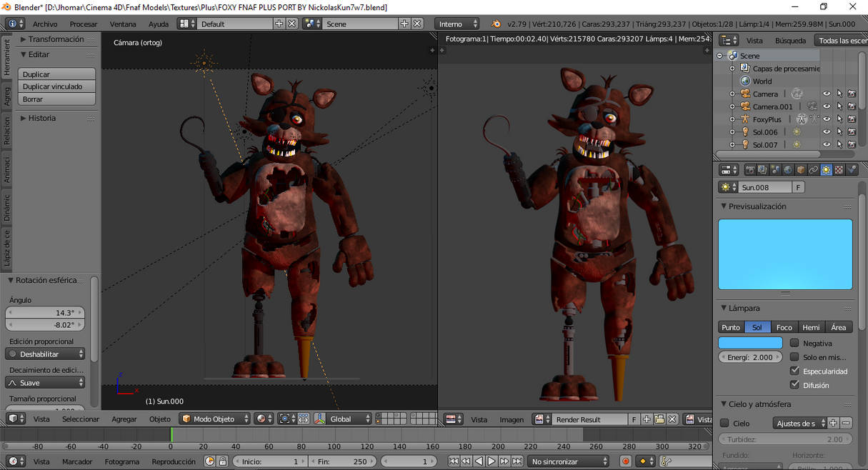The height and width of the screenshot is (470, 868).
Task: Hide FoxyPlus with its eye icon
Action: click(x=827, y=119)
